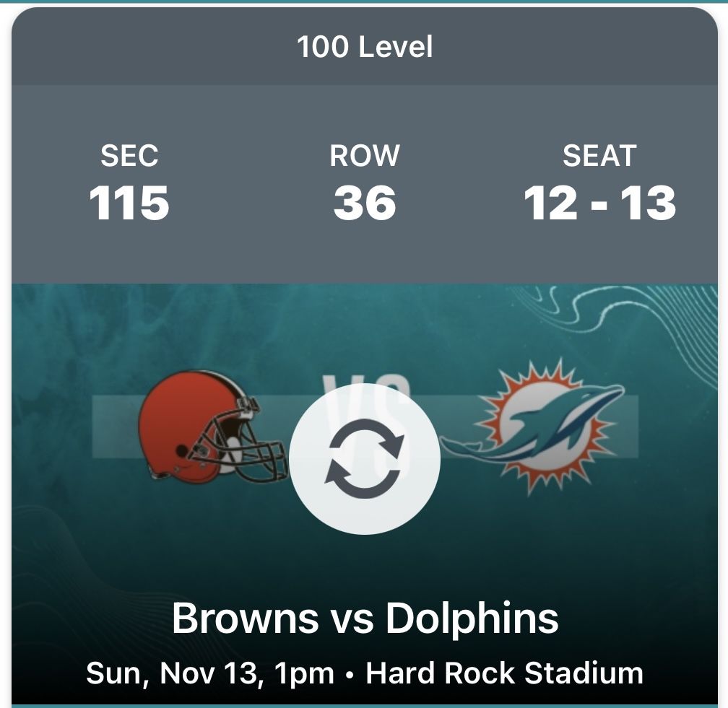Viewport: 728px width, 708px height.
Task: Select seat number 12
Action: point(552,203)
